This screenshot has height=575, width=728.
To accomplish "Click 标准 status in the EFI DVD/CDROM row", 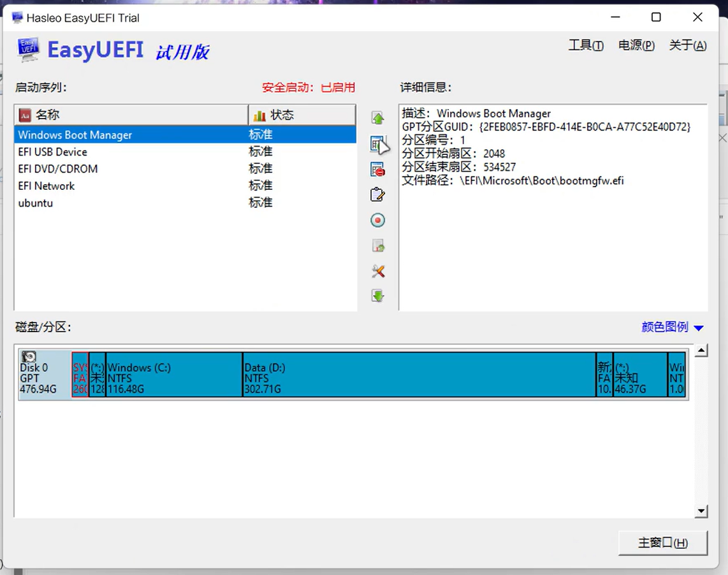I will [261, 168].
